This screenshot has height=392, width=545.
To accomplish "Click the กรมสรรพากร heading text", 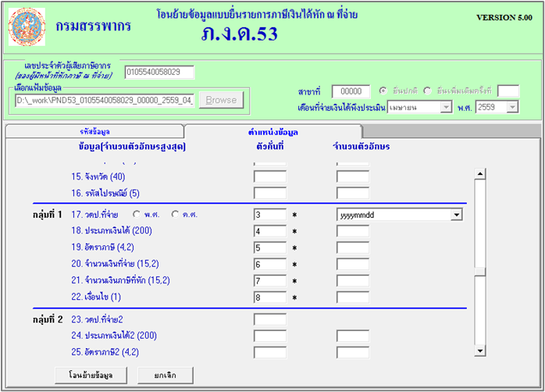I will coord(93,26).
